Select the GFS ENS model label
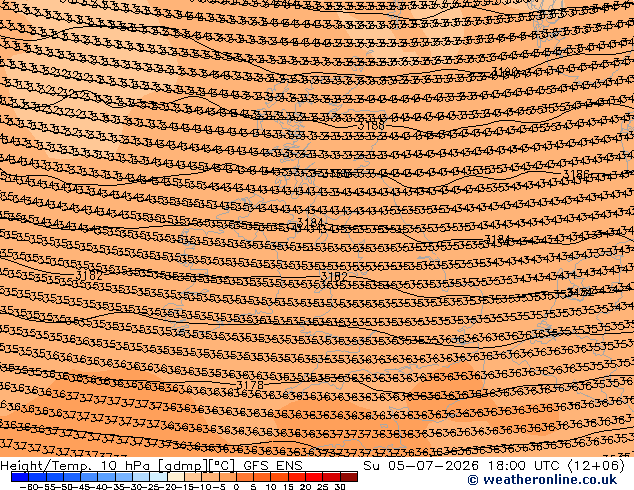 pyautogui.click(x=273, y=466)
